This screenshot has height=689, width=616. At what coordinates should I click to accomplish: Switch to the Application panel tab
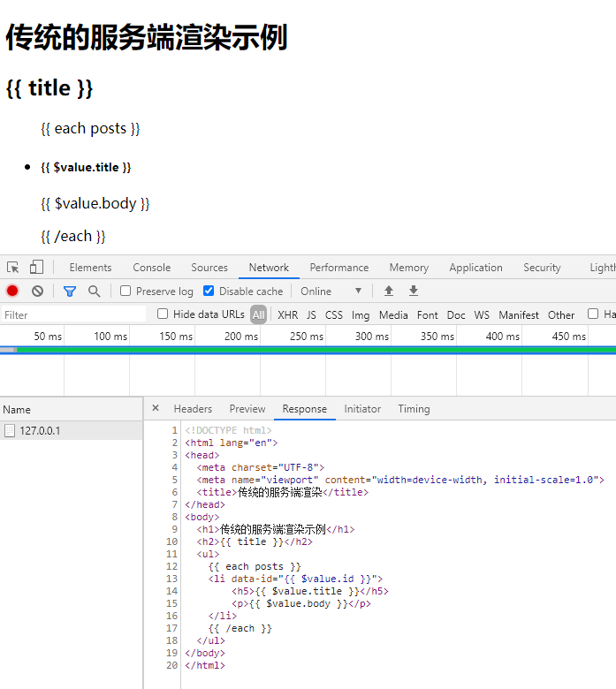click(x=475, y=268)
